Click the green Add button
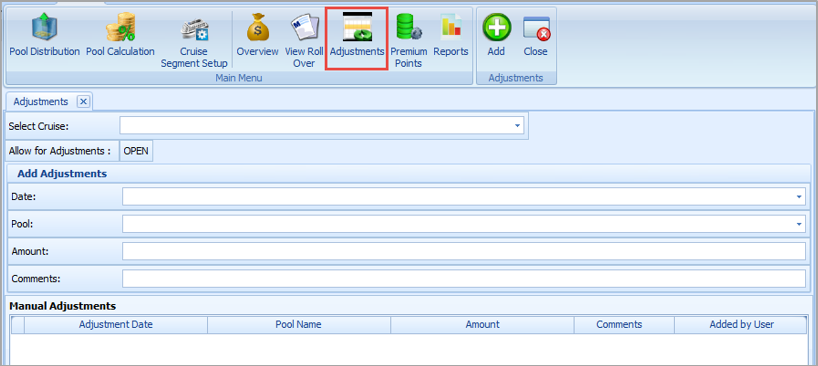The image size is (818, 366). coord(496,36)
